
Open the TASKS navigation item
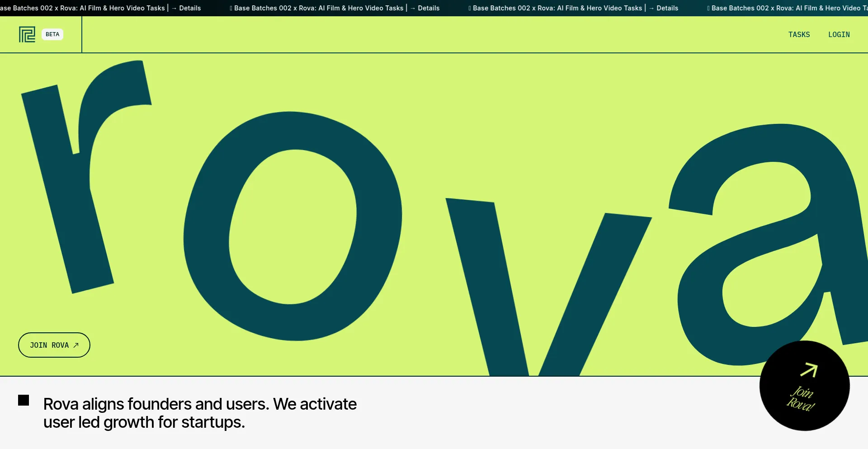click(799, 34)
